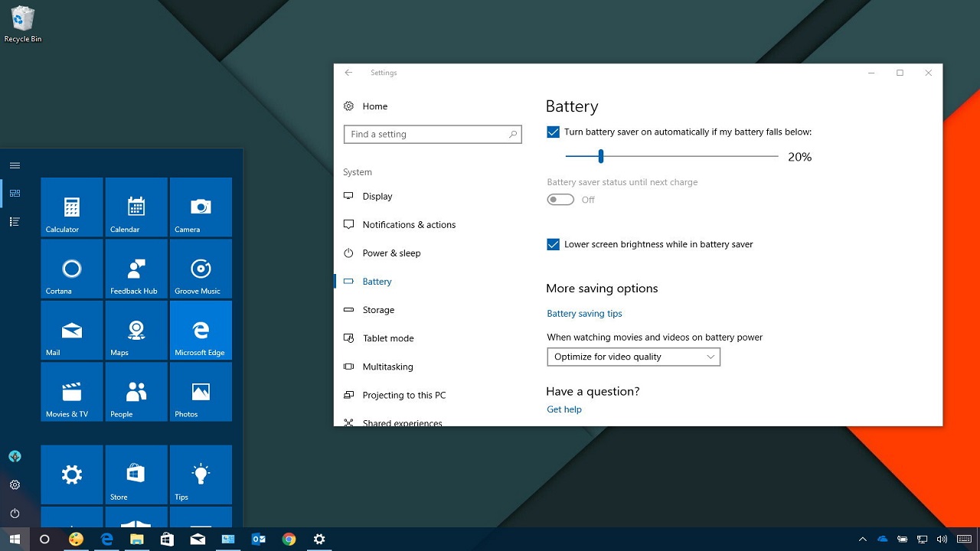Expand the Start menu hamburger button

tap(15, 165)
